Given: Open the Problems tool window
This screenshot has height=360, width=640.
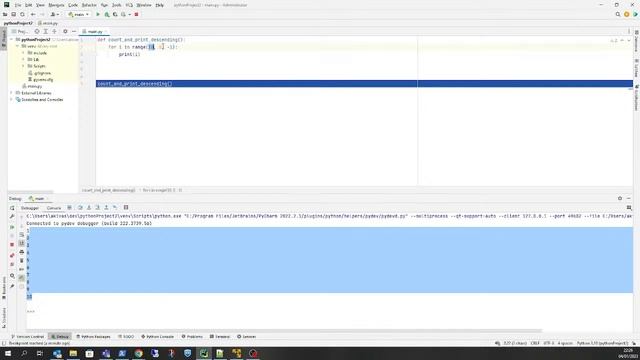Looking at the screenshot, I should tap(192, 337).
